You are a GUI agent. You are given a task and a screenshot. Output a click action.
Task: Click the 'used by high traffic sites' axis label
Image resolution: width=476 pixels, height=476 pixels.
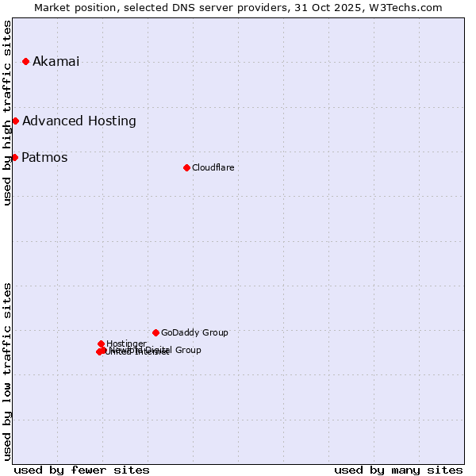[x=7, y=113]
